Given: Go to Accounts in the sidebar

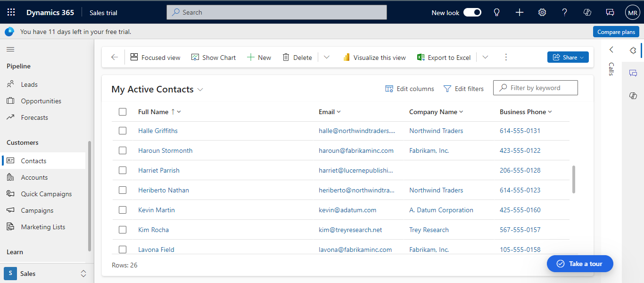Looking at the screenshot, I should 34,177.
